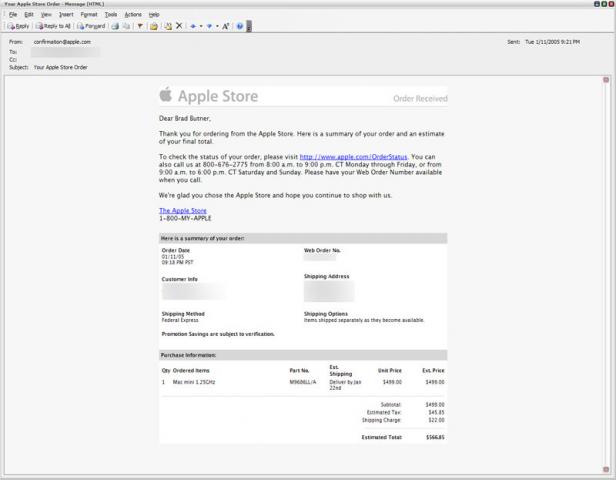Click the Reply button in toolbar
This screenshot has width=616, height=480.
[18, 26]
